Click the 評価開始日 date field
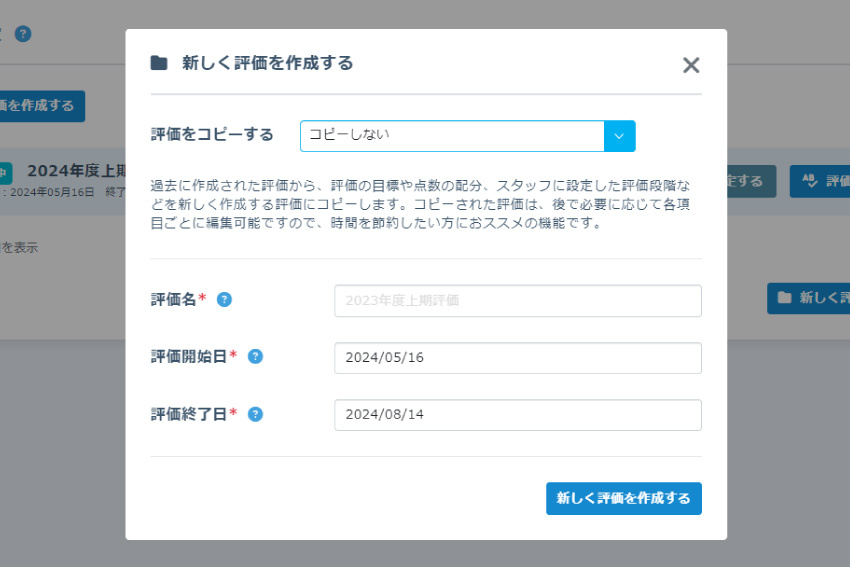 click(x=518, y=358)
